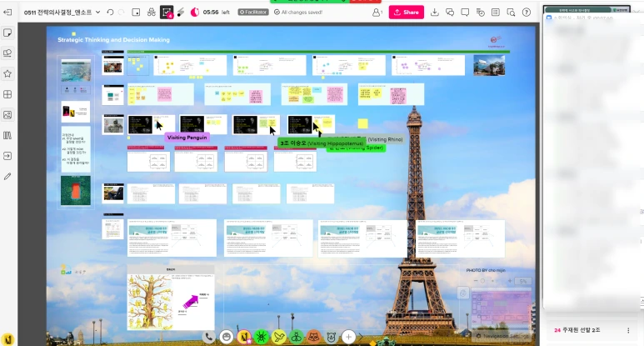The height and width of the screenshot is (346, 644).
Task: Click plus button to invite collaborators
Action: [x=348, y=337]
